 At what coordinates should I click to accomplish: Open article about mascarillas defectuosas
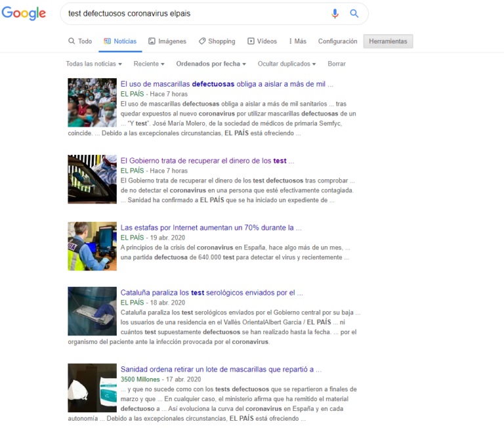pos(227,84)
